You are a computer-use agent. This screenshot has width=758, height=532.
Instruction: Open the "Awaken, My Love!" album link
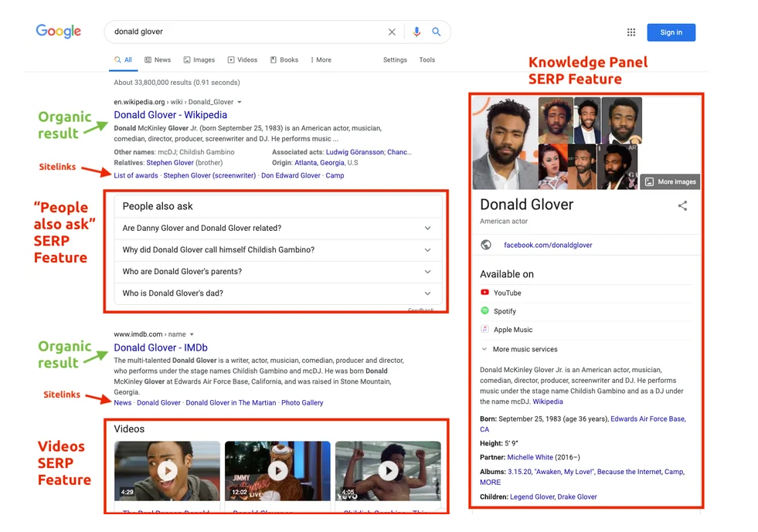564,472
